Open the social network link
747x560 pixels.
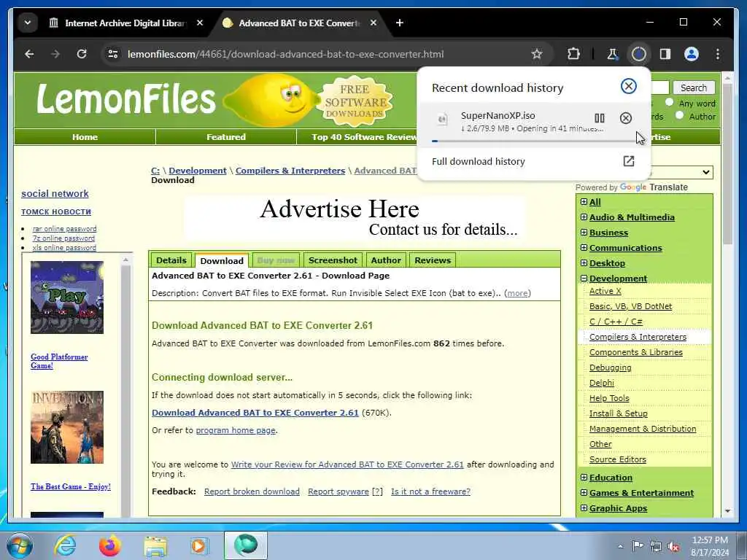[x=55, y=194]
